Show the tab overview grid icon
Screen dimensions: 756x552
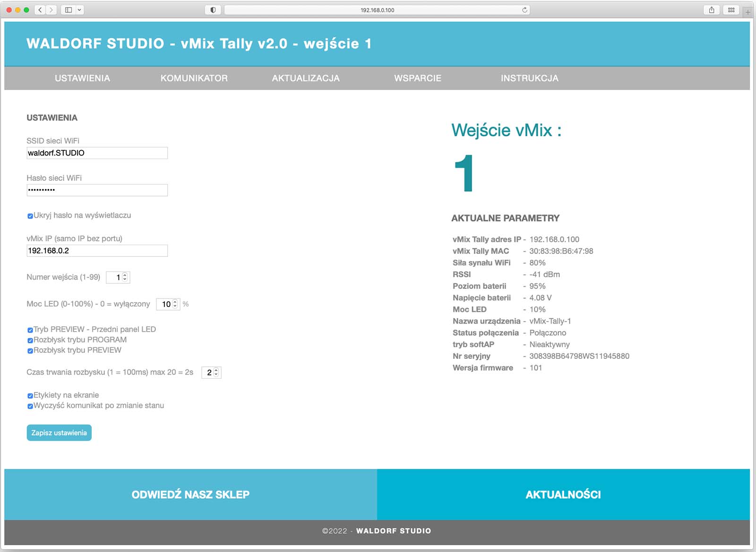[x=731, y=10]
